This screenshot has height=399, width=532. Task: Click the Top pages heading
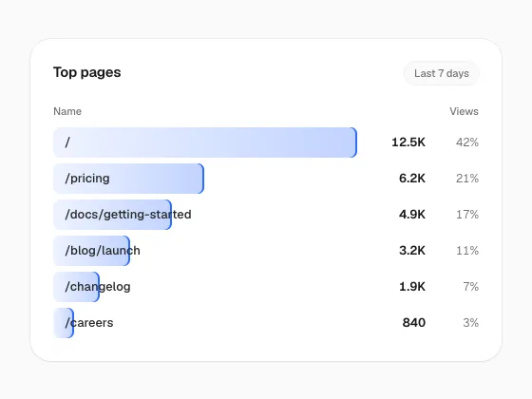(x=86, y=72)
